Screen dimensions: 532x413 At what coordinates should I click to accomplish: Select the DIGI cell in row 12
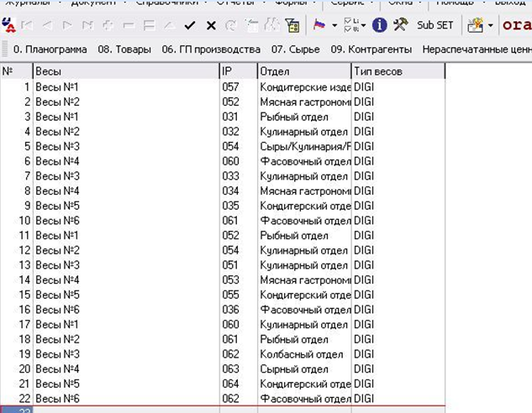point(398,250)
